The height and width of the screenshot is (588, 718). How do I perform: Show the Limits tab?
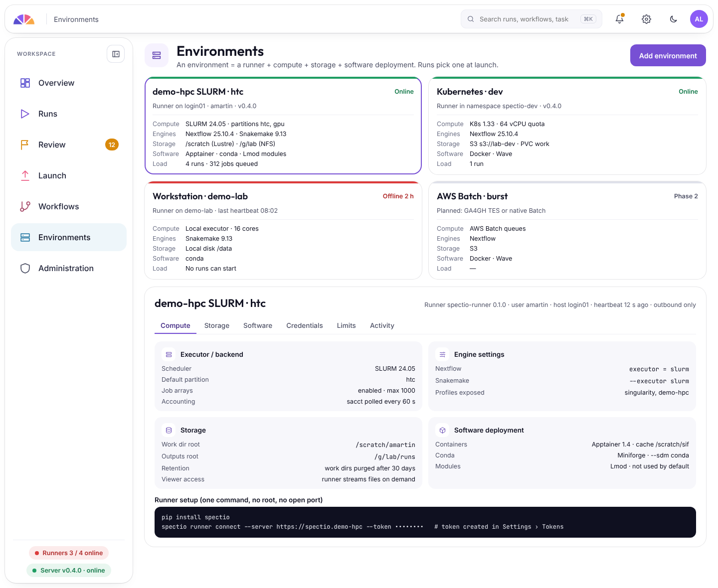point(347,325)
